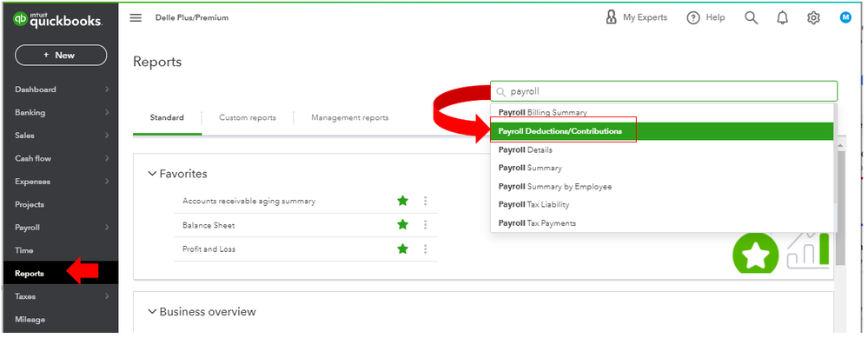
Task: Click the report search field containing payroll
Action: (x=664, y=91)
